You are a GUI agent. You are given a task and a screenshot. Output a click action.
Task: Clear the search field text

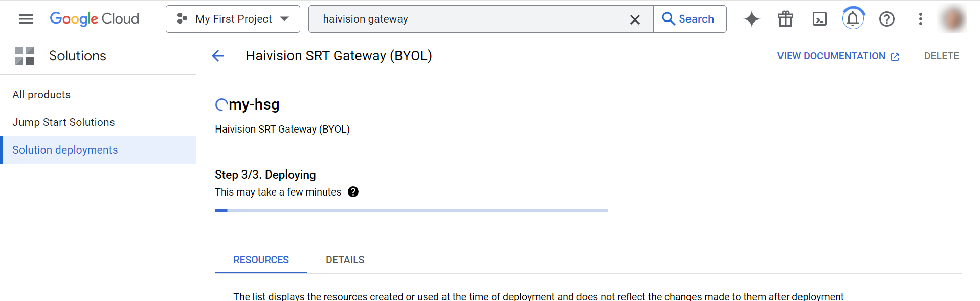click(x=635, y=19)
